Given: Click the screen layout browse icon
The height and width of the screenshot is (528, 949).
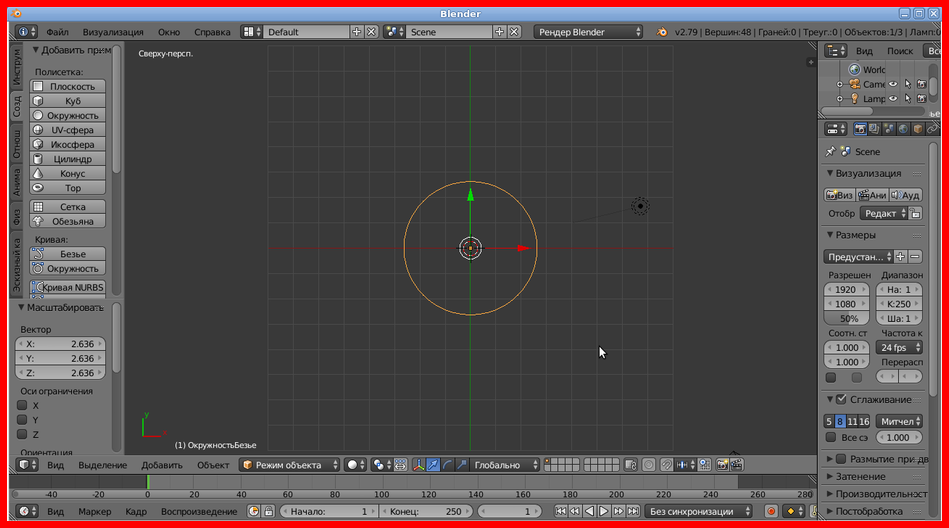Looking at the screenshot, I should [x=251, y=32].
